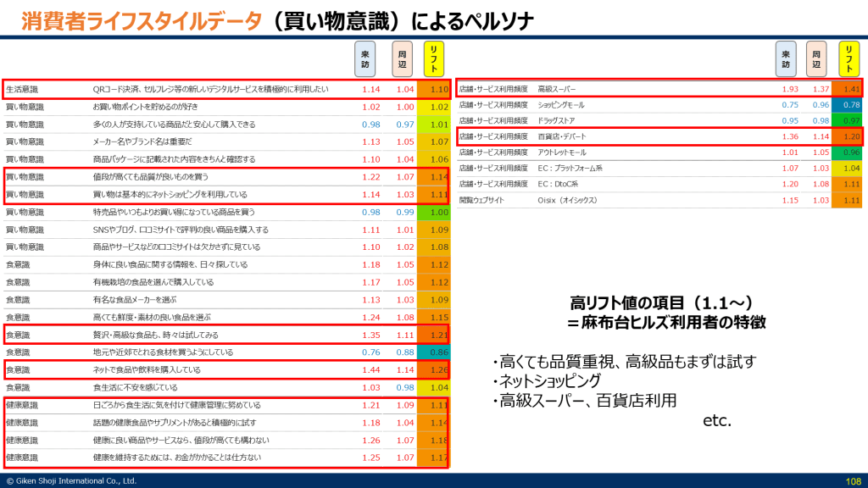The image size is (868, 488).
Task: Click the 来訪 value 1.36 for 百貨店・デパート
Action: (x=790, y=136)
